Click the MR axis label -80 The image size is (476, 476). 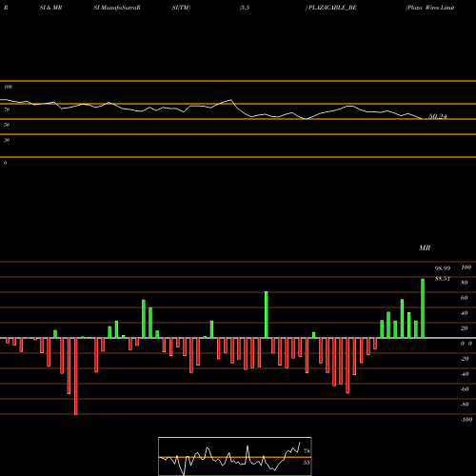tap(465, 405)
